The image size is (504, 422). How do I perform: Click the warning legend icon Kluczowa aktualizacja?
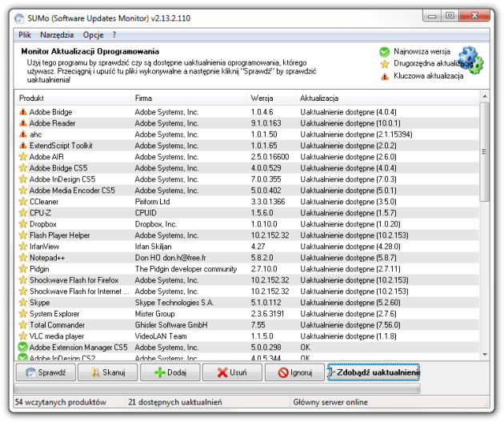coord(385,77)
